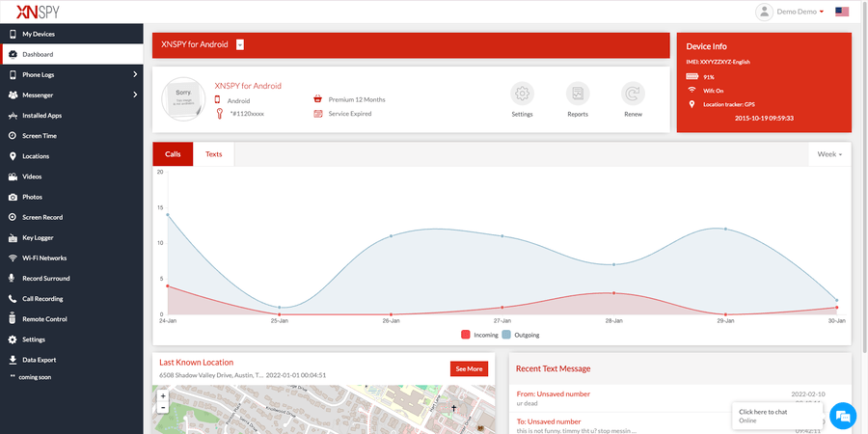Screen dimensions: 868x434
Task: Click the Photos camera icon
Action: [x=13, y=197]
